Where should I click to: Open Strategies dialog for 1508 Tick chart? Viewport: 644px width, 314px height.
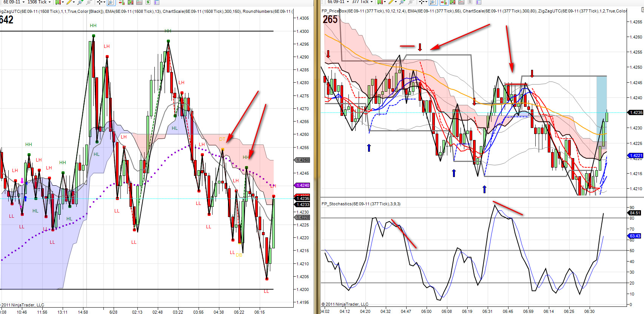point(139,2)
